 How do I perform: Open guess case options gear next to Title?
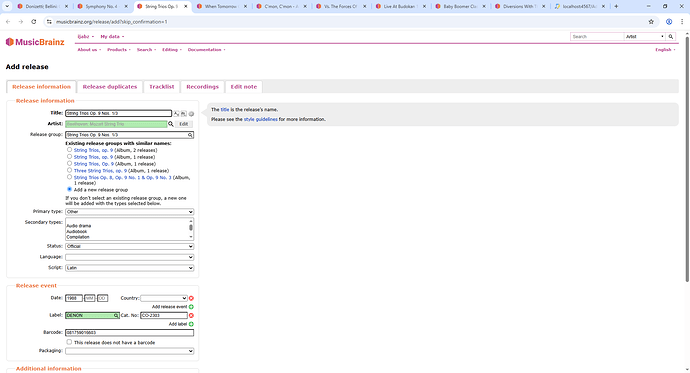pos(191,114)
